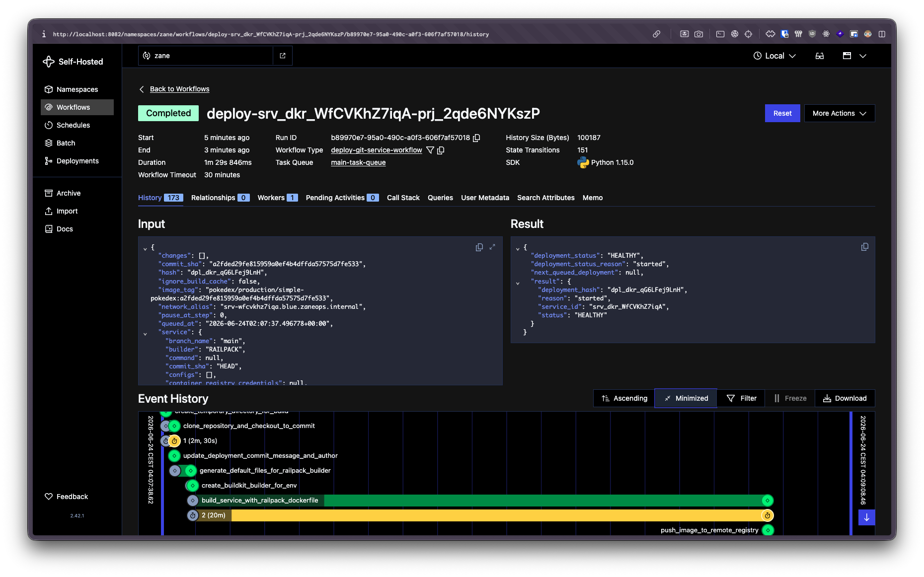924x577 pixels.
Task: Click the completed marker on build_service bar end
Action: coord(768,501)
